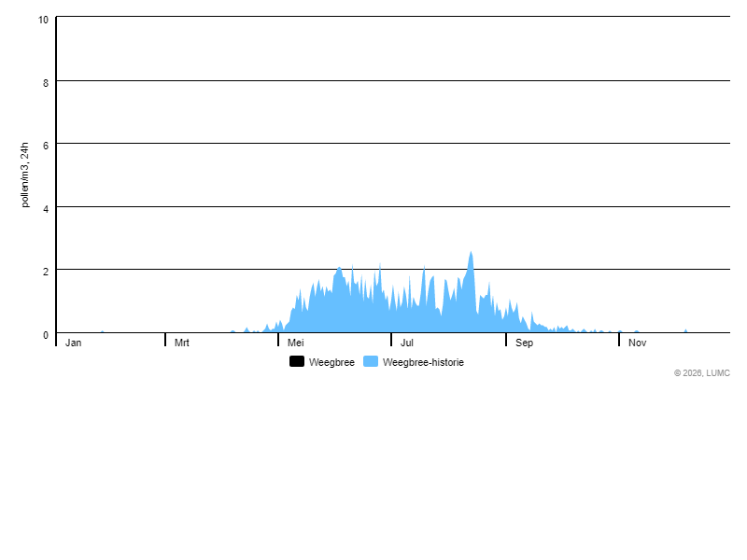Click the y-axis value 2

tap(46, 271)
